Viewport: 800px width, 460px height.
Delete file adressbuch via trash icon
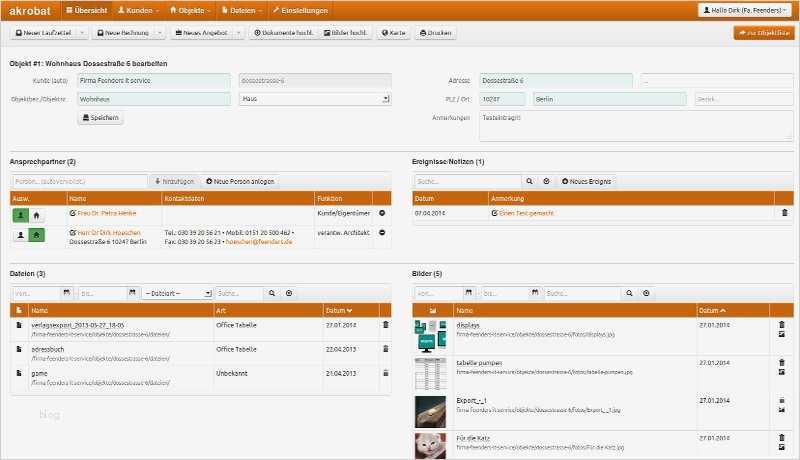(x=386, y=349)
